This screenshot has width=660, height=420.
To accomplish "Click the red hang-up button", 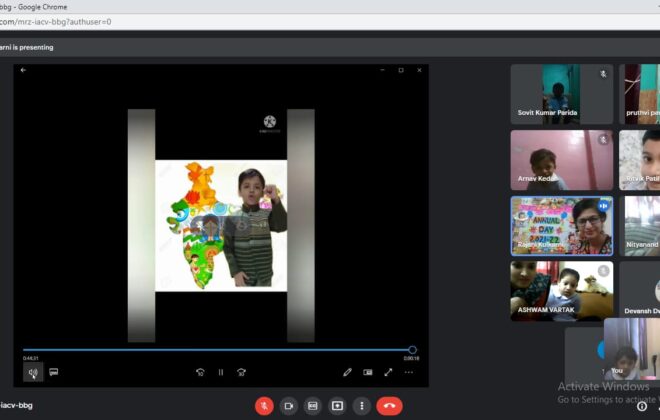I will point(389,406).
